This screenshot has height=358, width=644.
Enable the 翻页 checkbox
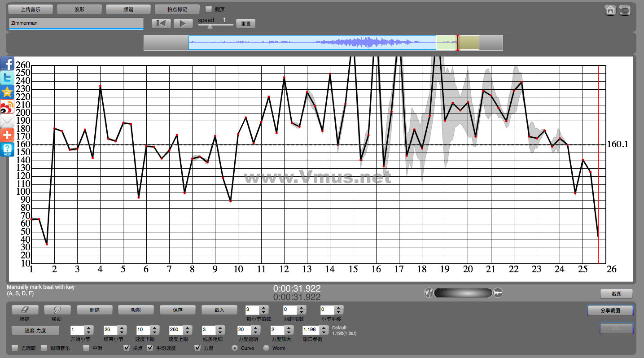209,9
